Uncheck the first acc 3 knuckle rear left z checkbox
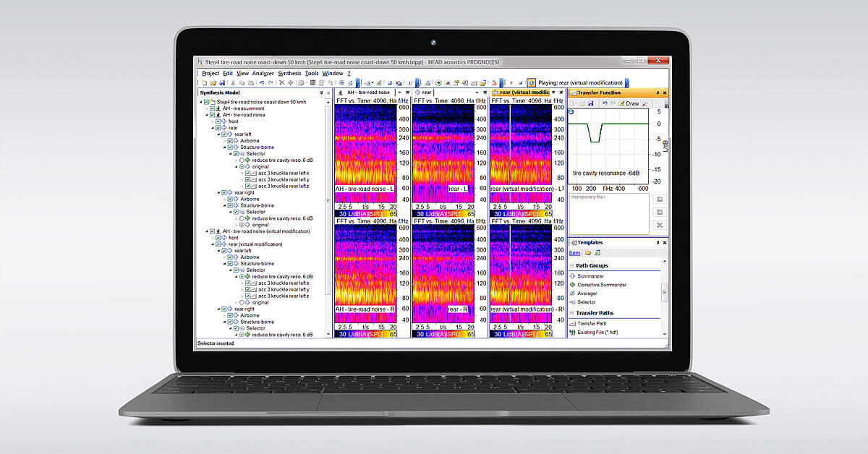This screenshot has width=868, height=454. point(247,186)
